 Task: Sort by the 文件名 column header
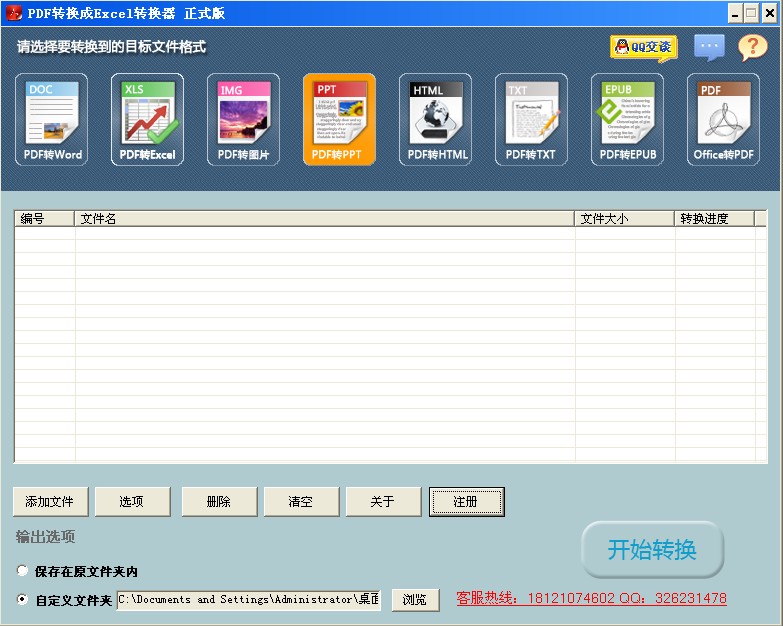[x=325, y=219]
